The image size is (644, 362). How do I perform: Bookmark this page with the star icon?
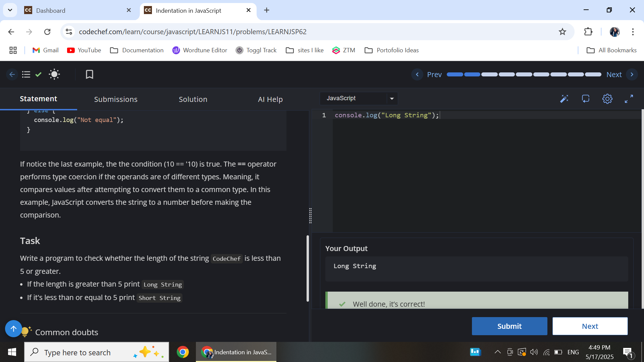[x=562, y=32]
